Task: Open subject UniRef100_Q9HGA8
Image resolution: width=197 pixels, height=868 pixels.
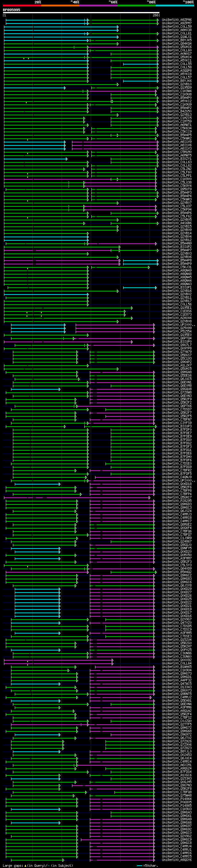Action: point(177,372)
